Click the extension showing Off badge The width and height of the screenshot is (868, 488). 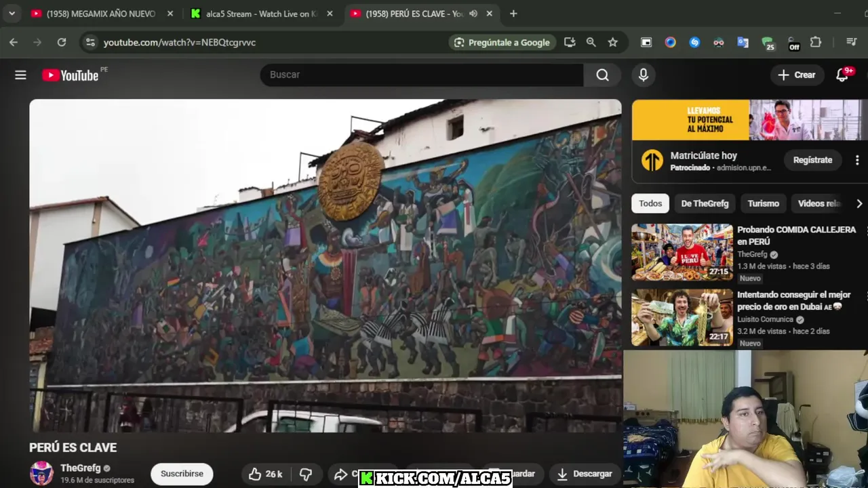793,43
